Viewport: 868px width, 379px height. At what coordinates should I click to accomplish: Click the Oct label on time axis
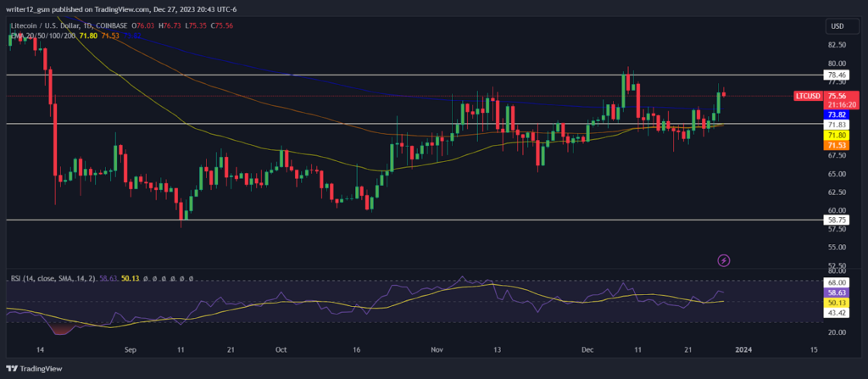(281, 349)
